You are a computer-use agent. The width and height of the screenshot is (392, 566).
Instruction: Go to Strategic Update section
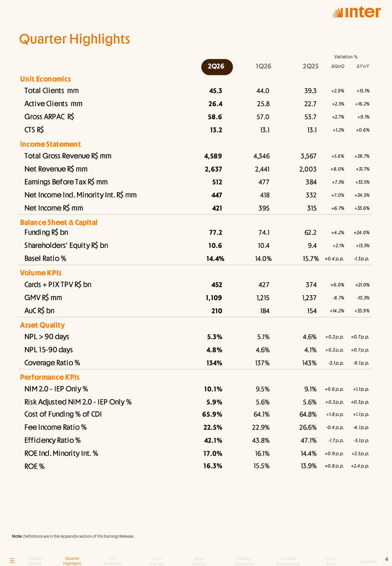[x=35, y=561]
